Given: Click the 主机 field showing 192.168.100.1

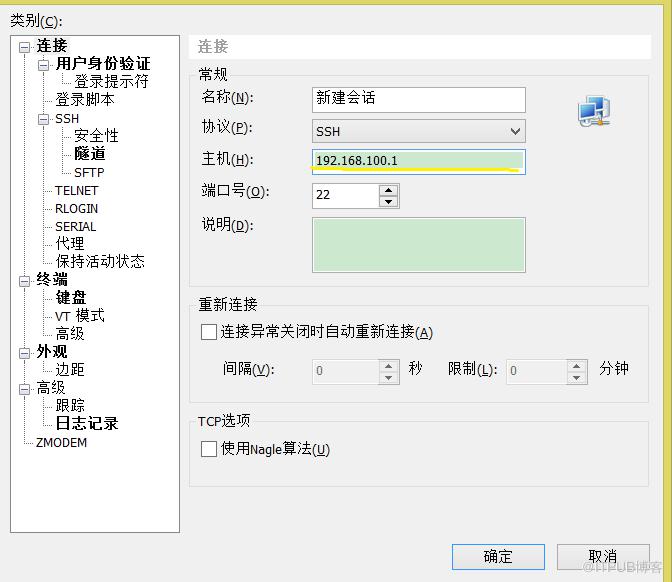Looking at the screenshot, I should (419, 162).
